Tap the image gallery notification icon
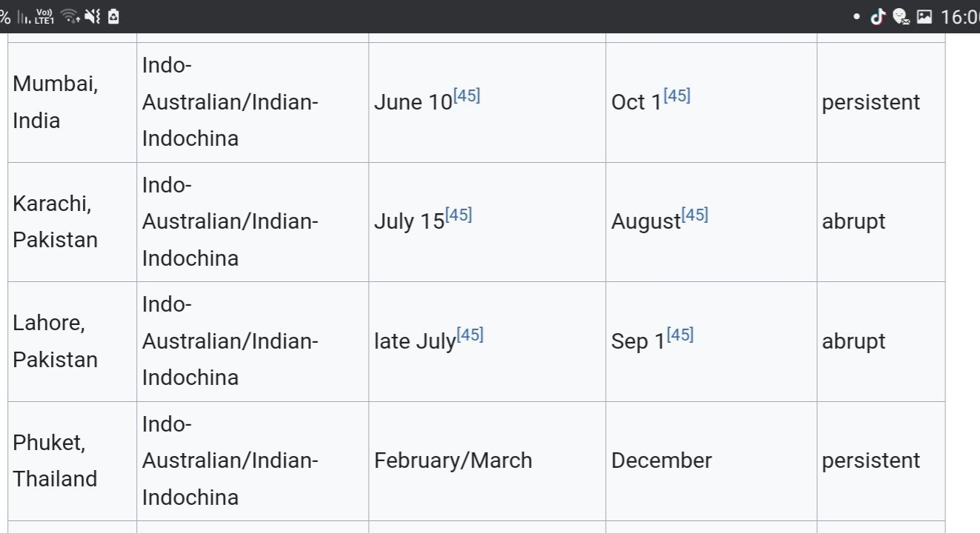The width and height of the screenshot is (980, 533). 924,16
